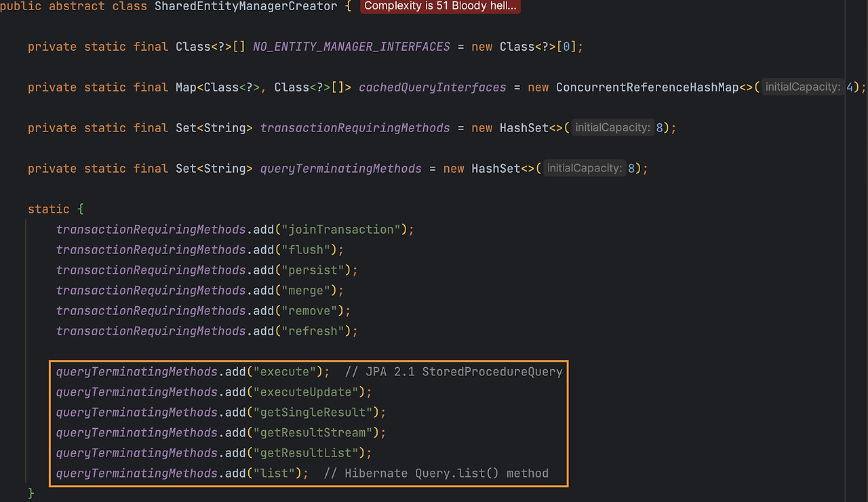Click the "getSingleResult" string literal
The image size is (868, 502).
point(312,413)
